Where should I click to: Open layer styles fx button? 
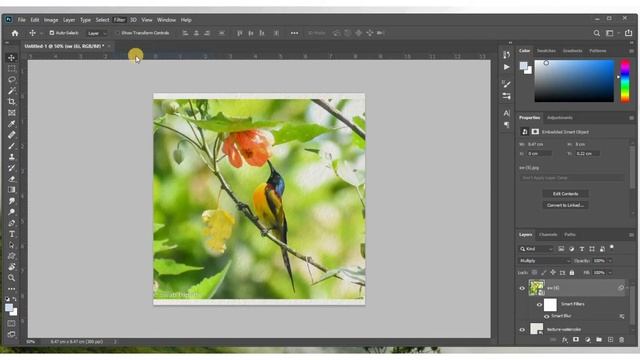click(x=564, y=340)
